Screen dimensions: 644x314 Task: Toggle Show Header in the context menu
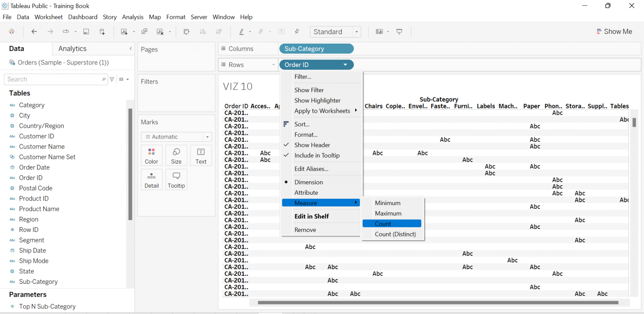coord(312,145)
